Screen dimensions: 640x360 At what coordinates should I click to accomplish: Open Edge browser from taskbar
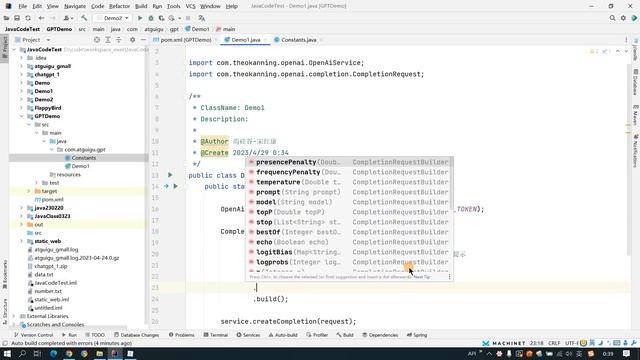point(53,353)
